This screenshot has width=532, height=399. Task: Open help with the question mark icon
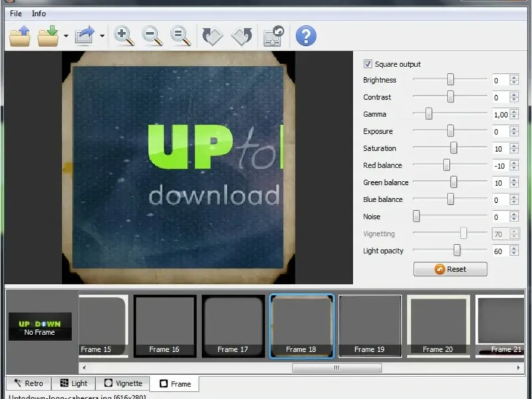305,36
